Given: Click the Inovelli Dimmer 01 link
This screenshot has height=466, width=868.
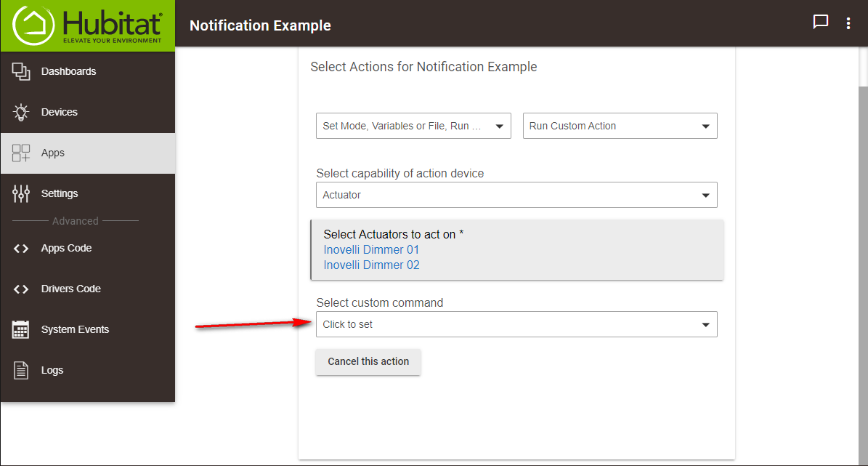Looking at the screenshot, I should pyautogui.click(x=371, y=250).
